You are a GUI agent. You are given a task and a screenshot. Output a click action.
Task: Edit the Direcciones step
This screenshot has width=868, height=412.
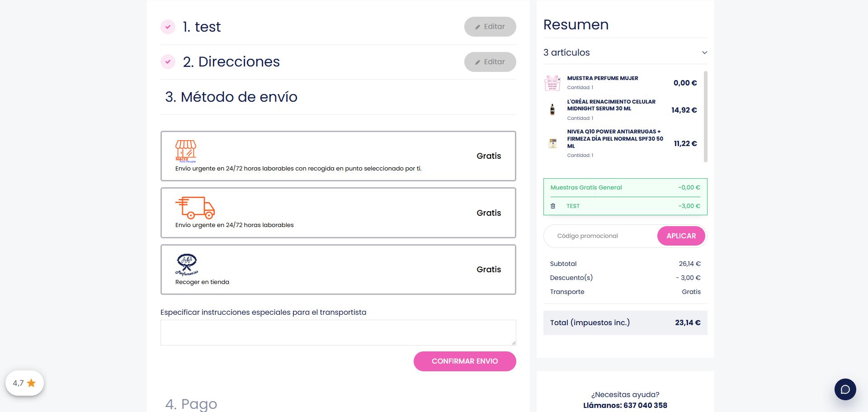(x=490, y=62)
